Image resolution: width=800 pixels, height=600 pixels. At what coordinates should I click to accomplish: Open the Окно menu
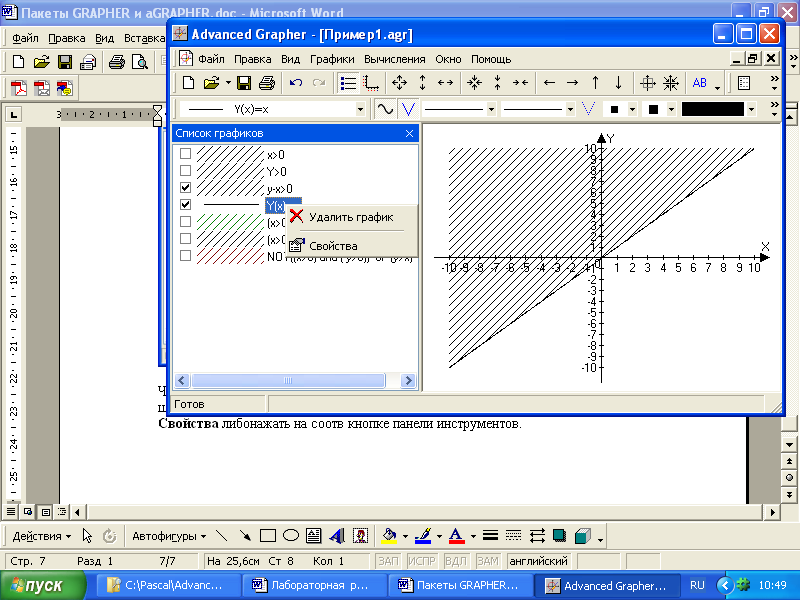coord(448,59)
